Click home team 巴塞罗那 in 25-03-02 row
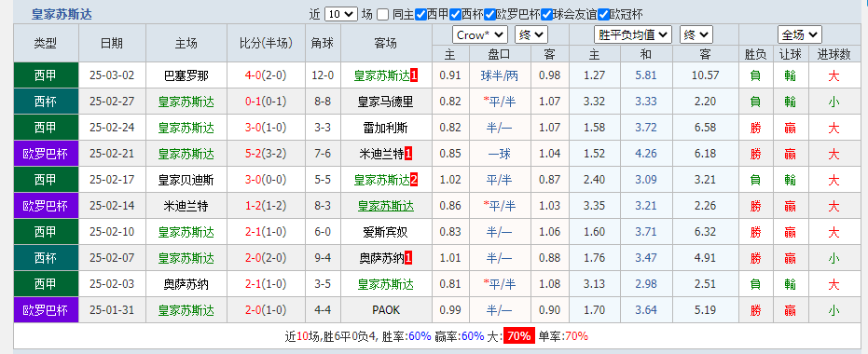Screen dimensions: 868x354 coord(186,75)
